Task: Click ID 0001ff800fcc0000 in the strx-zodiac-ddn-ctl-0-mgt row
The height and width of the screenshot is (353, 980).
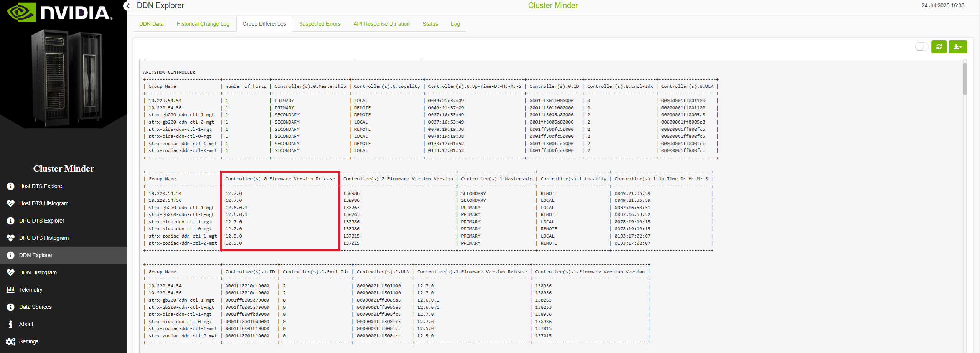Action: pos(552,150)
